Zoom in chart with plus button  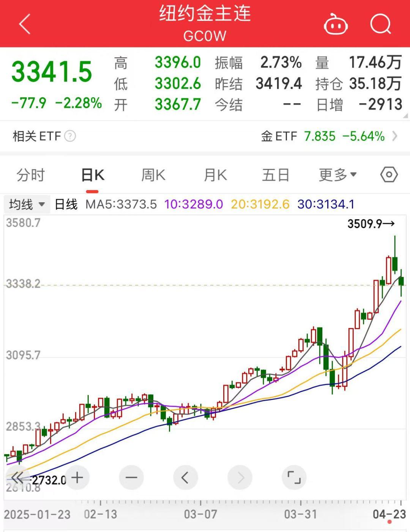click(77, 477)
